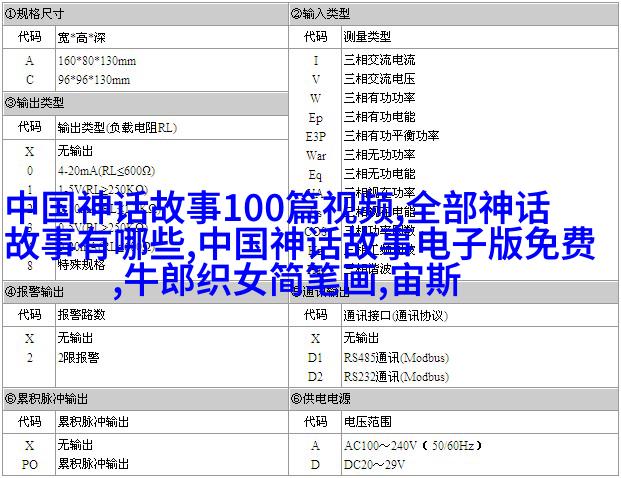Viewport: 621px width, 478px height.
Task: Click 无输出 in the 输出类型 table
Action: coord(75,150)
